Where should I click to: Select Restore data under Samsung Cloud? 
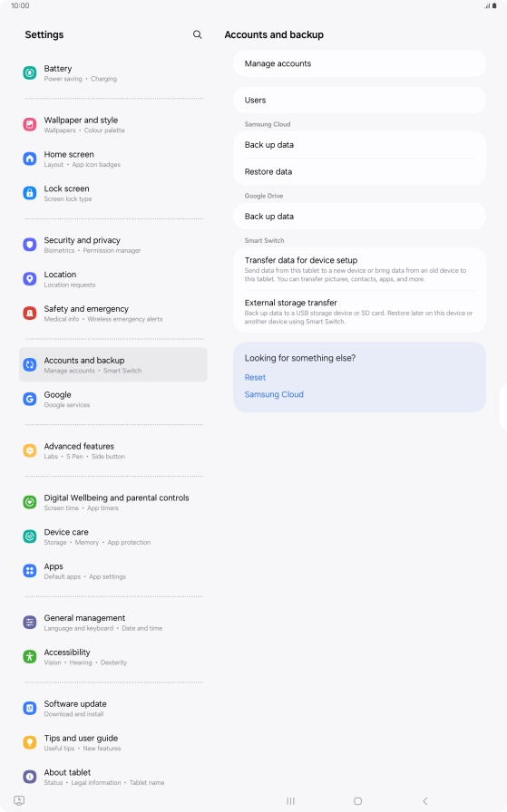click(359, 171)
